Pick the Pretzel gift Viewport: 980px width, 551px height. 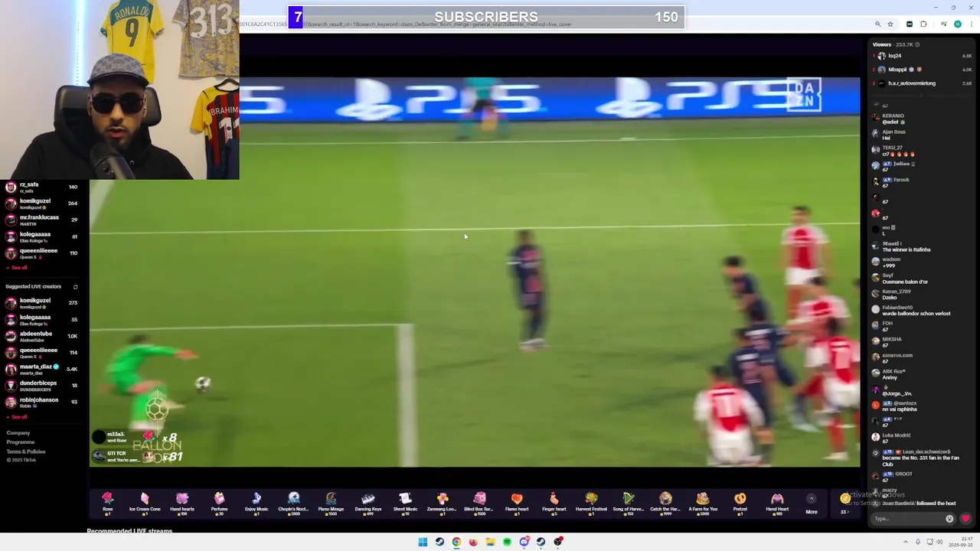(740, 502)
